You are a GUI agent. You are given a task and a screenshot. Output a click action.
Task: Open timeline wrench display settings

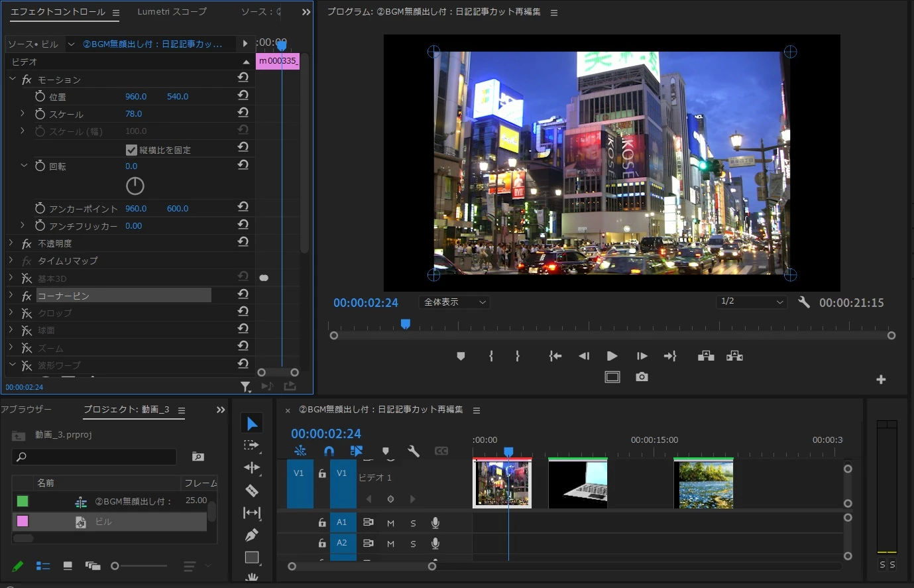[414, 451]
